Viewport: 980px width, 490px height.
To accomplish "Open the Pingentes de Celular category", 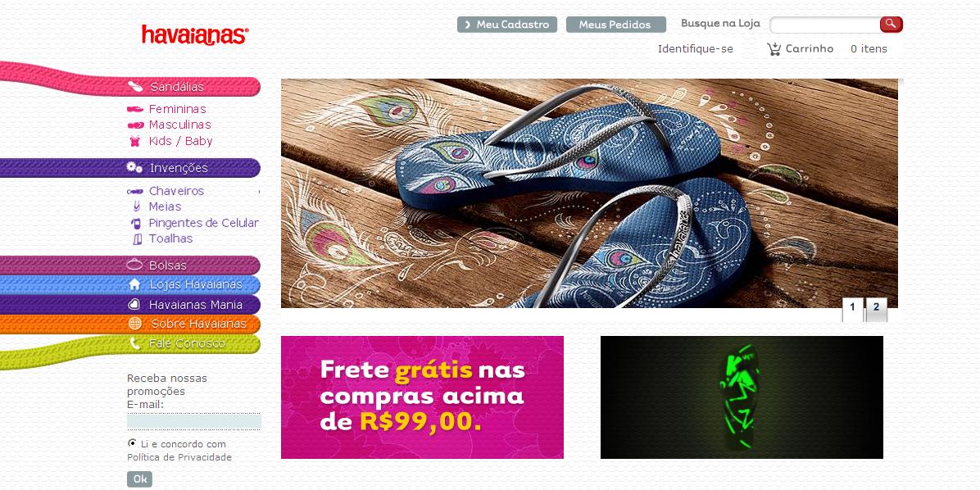I will click(203, 223).
